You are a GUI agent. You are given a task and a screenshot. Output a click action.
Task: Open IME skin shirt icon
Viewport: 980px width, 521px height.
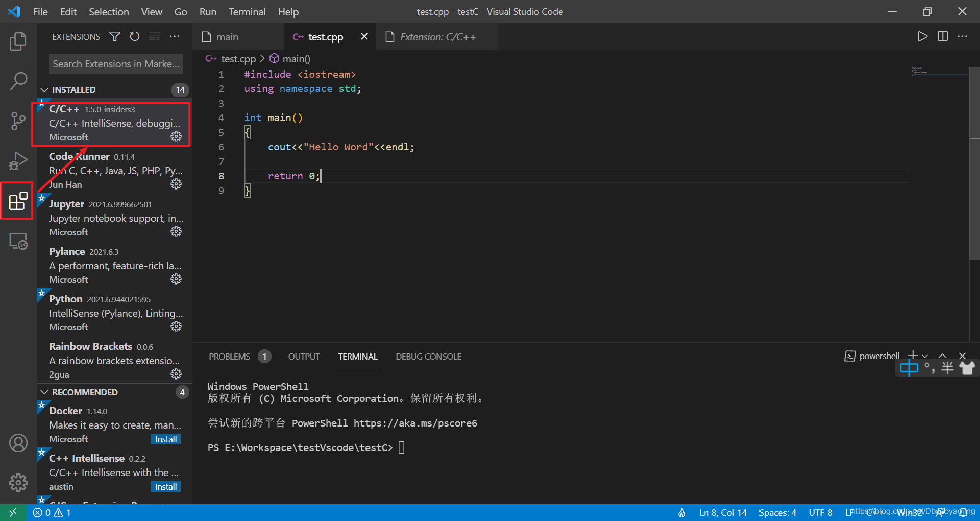pyautogui.click(x=967, y=368)
